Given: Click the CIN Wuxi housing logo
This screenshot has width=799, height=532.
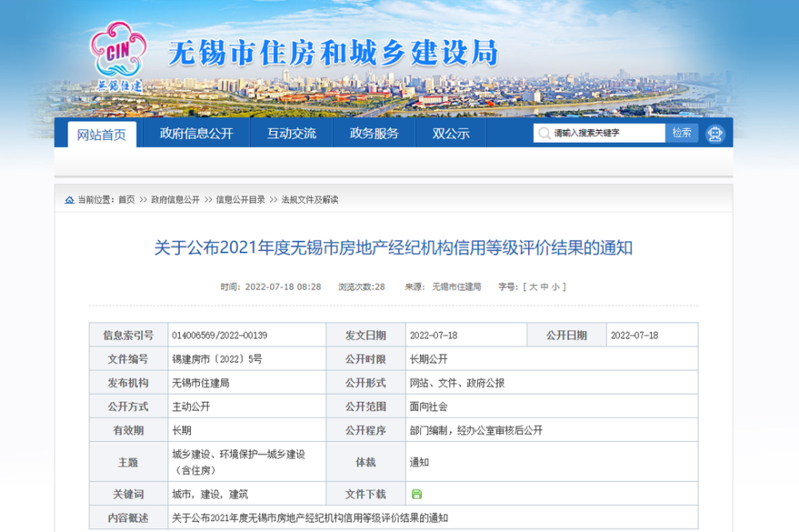Looking at the screenshot, I should pos(118,56).
